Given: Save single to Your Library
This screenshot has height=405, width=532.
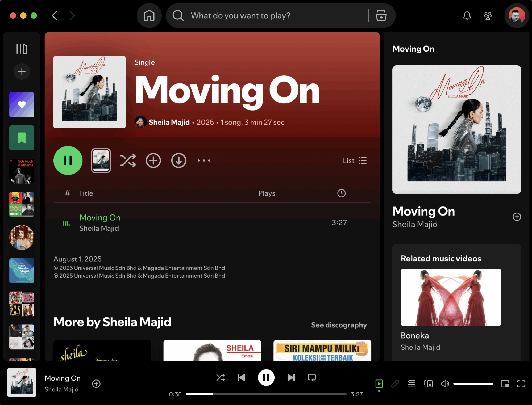Looking at the screenshot, I should [153, 161].
